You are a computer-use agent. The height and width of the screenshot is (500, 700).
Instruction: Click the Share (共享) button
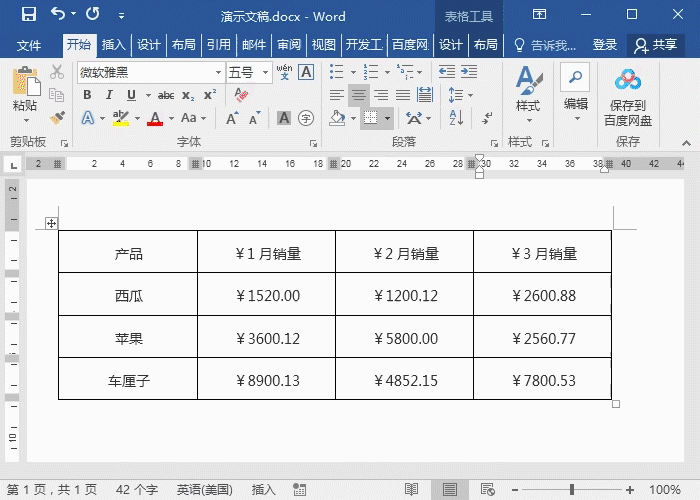[x=656, y=45]
